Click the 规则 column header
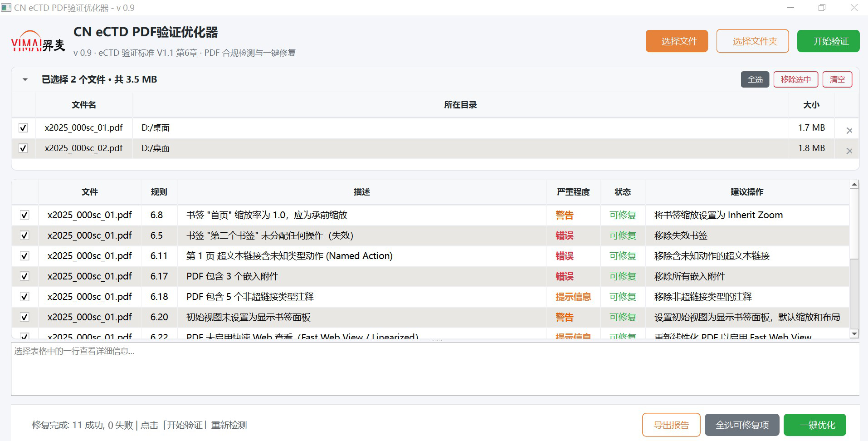868x441 pixels. click(159, 192)
